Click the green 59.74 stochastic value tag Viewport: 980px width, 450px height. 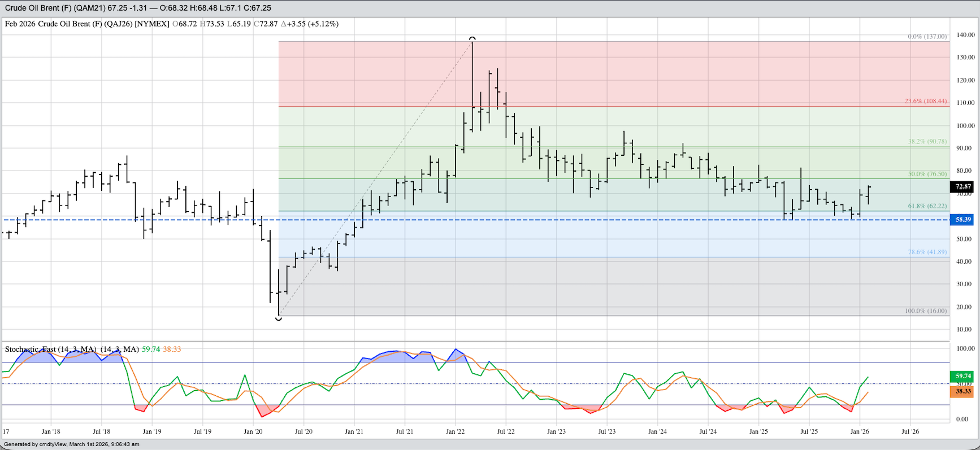click(962, 376)
